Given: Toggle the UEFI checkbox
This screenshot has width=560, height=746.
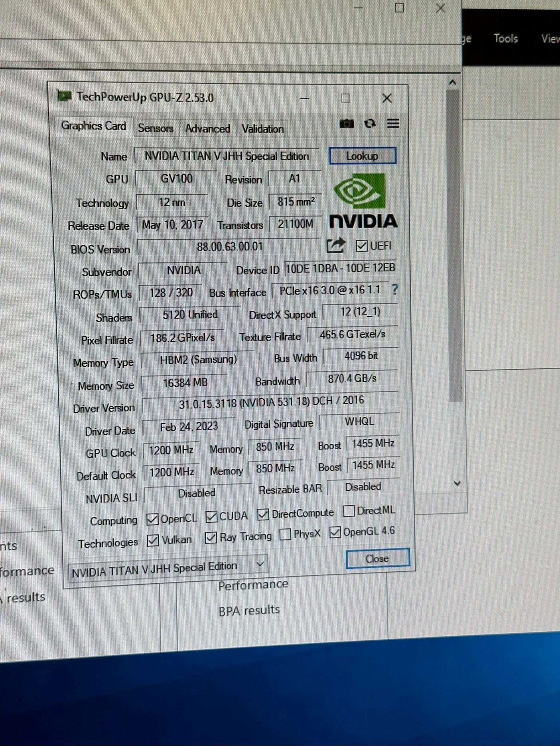Looking at the screenshot, I should tap(361, 246).
